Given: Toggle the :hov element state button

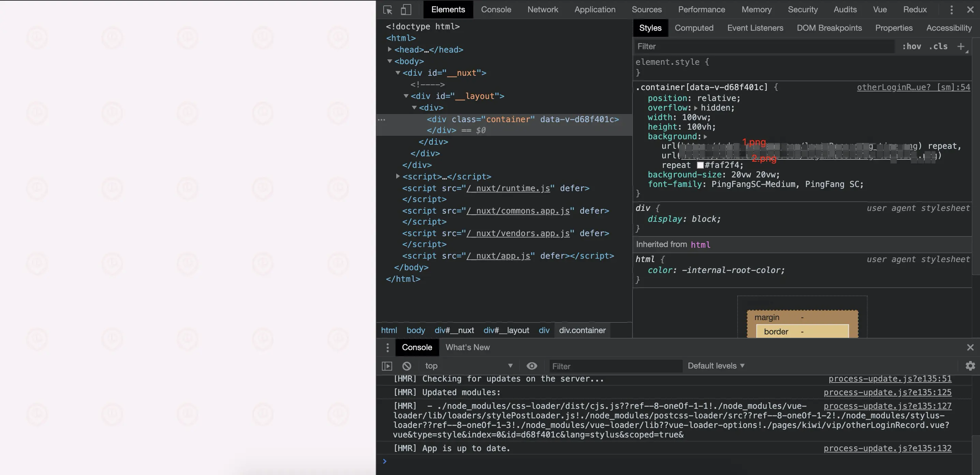Looking at the screenshot, I should click(x=911, y=46).
